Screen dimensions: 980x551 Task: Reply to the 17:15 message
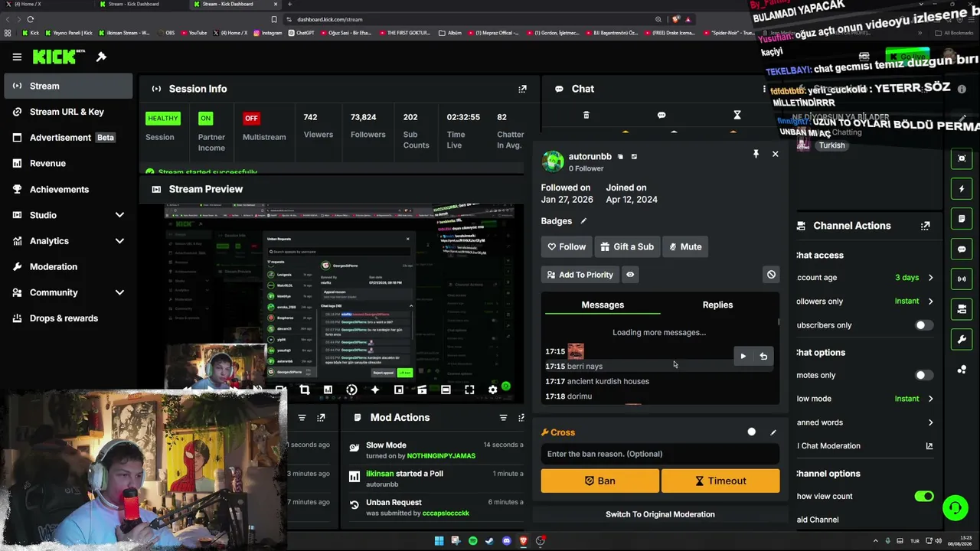(763, 356)
